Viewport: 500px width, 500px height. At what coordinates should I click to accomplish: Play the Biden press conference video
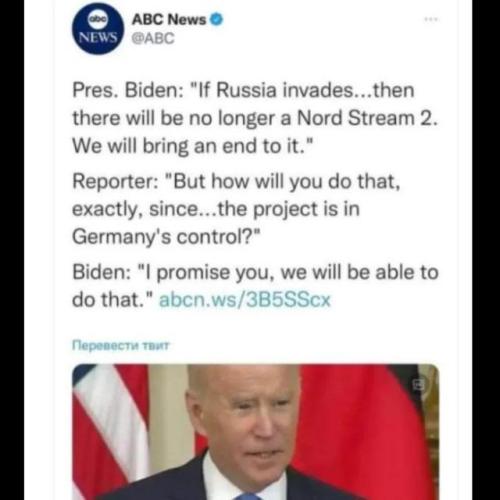pos(255,432)
